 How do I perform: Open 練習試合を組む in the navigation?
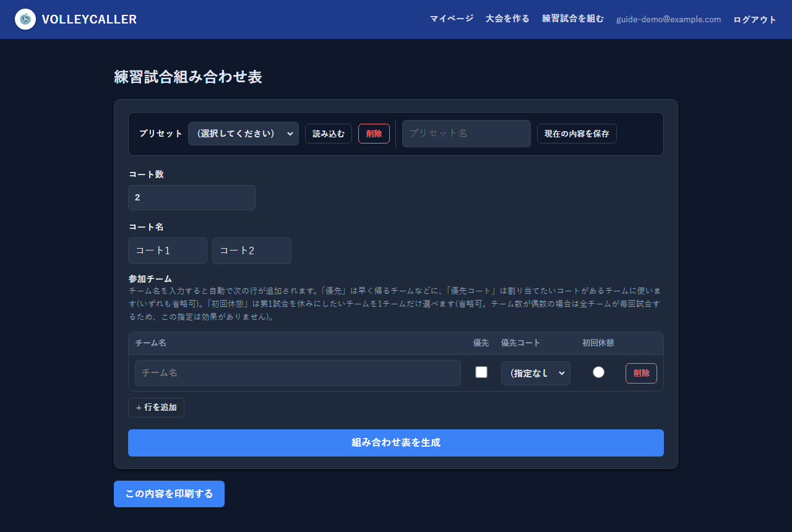pyautogui.click(x=573, y=19)
